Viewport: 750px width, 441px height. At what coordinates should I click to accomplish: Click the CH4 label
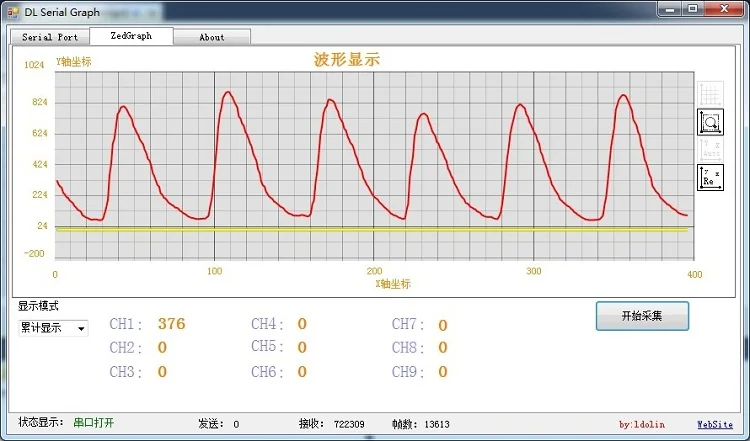[x=267, y=324]
